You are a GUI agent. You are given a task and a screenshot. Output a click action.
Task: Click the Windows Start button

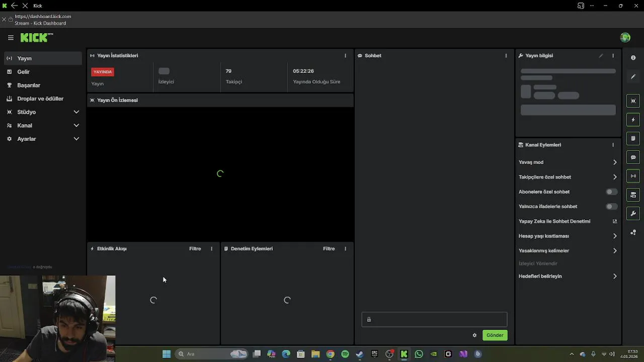click(x=167, y=354)
